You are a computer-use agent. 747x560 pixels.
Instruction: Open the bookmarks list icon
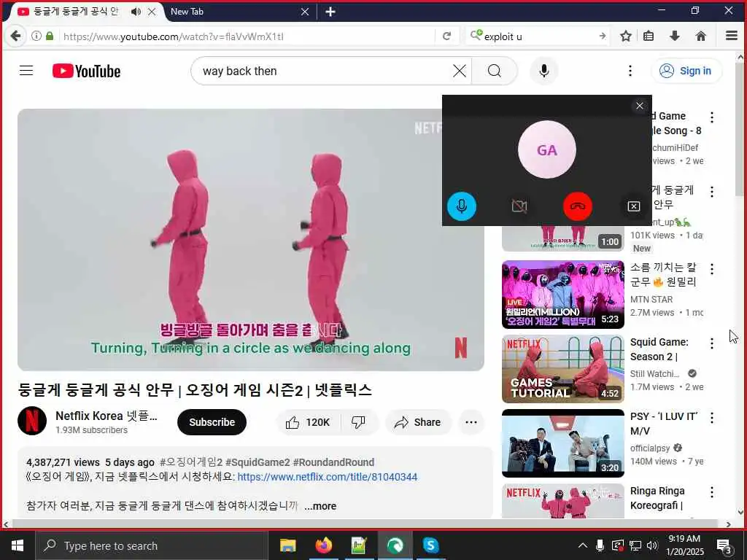(649, 36)
